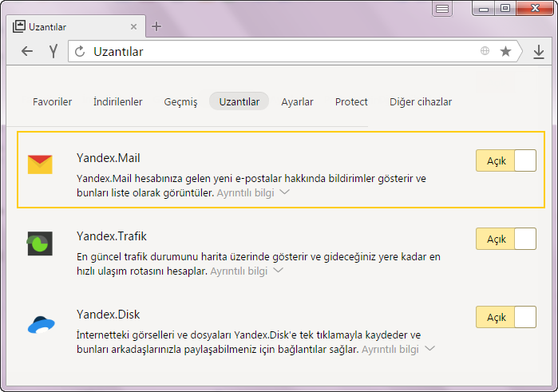This screenshot has width=558, height=392.
Task: Open the Diğer cihazlar section
Action: [x=421, y=102]
